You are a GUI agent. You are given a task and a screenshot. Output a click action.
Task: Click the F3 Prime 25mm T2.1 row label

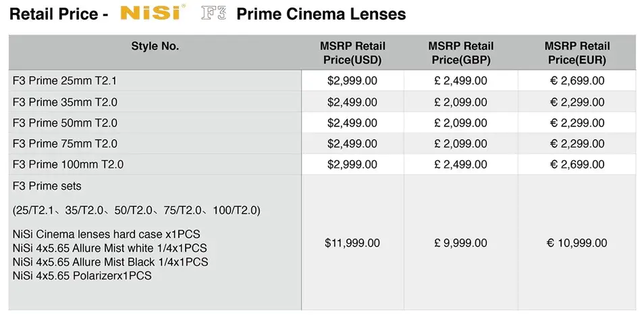(65, 81)
